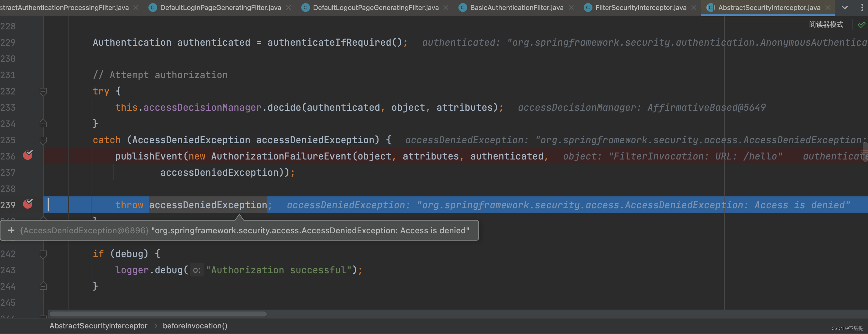Toggle the breakpoint on line 236
Viewport: 868px width, 334px height.
coord(28,155)
